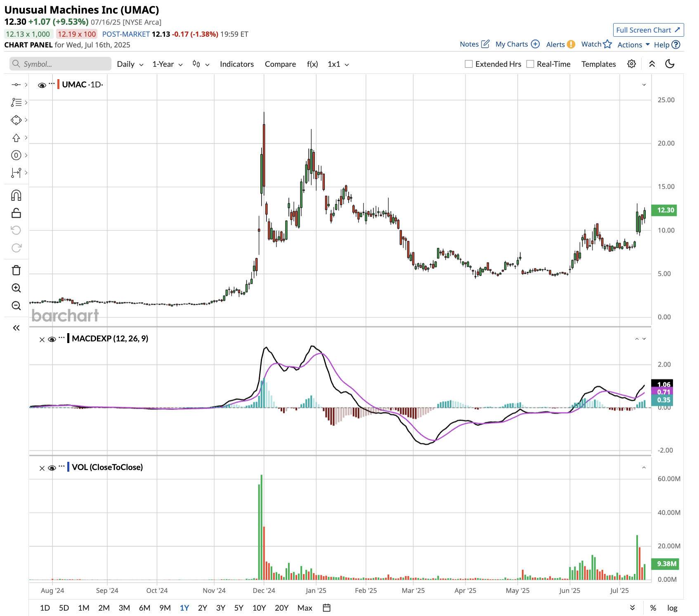The width and height of the screenshot is (699, 616).
Task: Zoom in on the chart
Action: pos(16,288)
